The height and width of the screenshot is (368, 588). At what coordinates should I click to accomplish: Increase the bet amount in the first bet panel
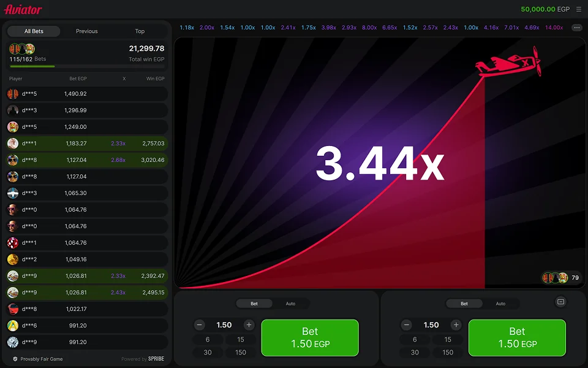249,325
